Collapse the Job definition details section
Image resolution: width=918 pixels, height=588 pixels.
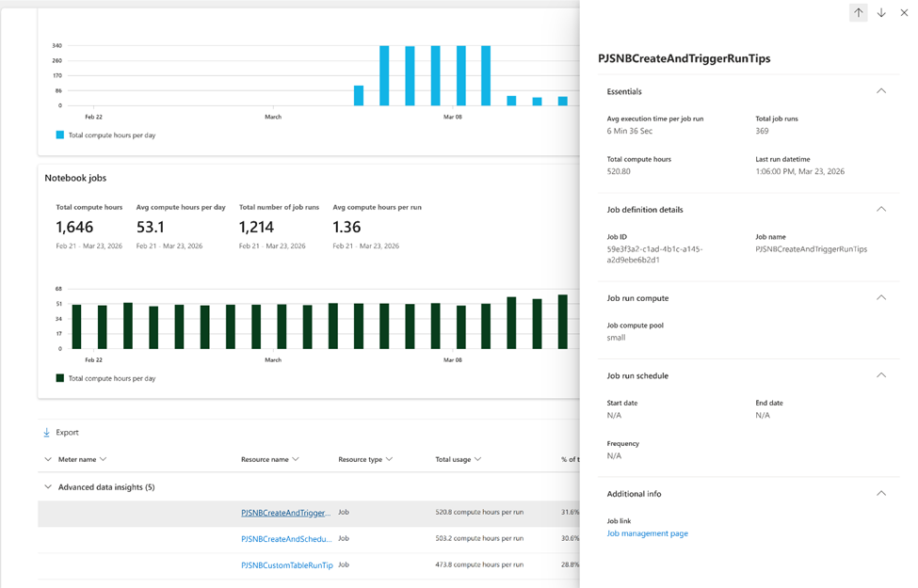click(881, 210)
